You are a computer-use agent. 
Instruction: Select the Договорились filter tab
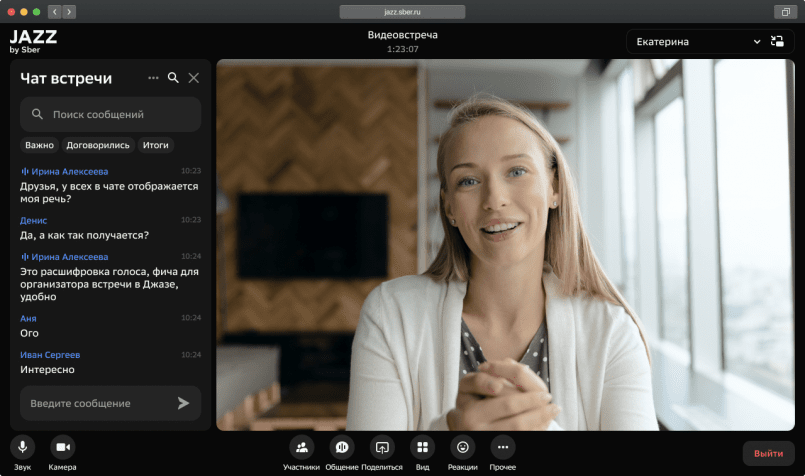98,145
